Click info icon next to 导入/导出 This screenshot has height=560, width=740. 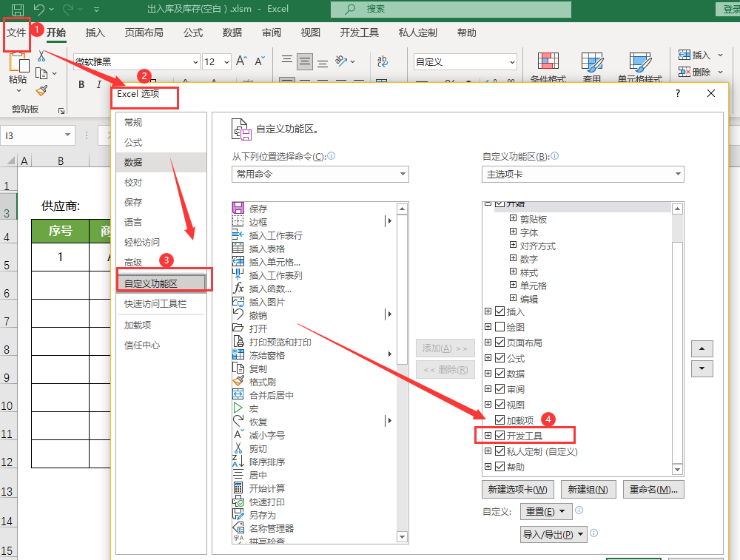click(x=594, y=533)
